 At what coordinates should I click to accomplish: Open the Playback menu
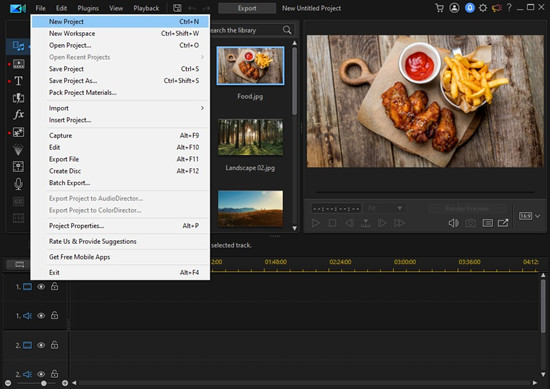point(146,8)
